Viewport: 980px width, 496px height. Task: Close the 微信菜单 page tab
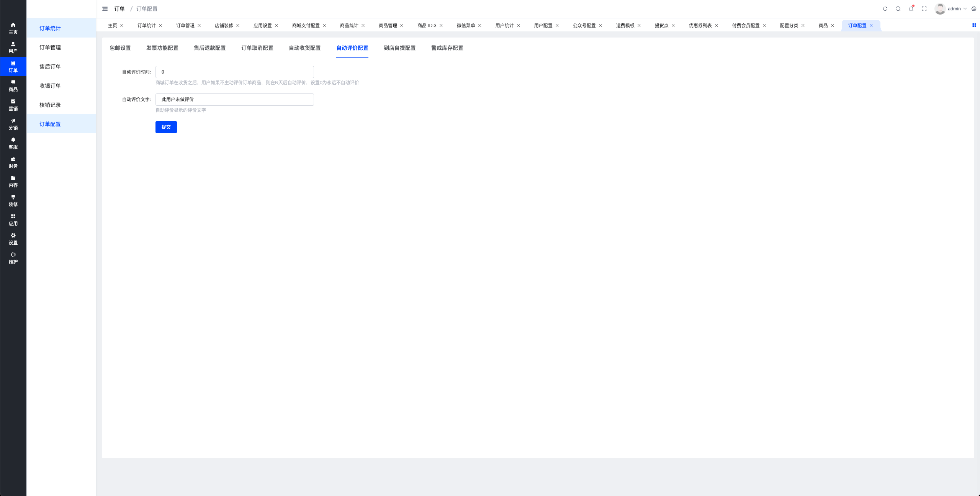480,26
